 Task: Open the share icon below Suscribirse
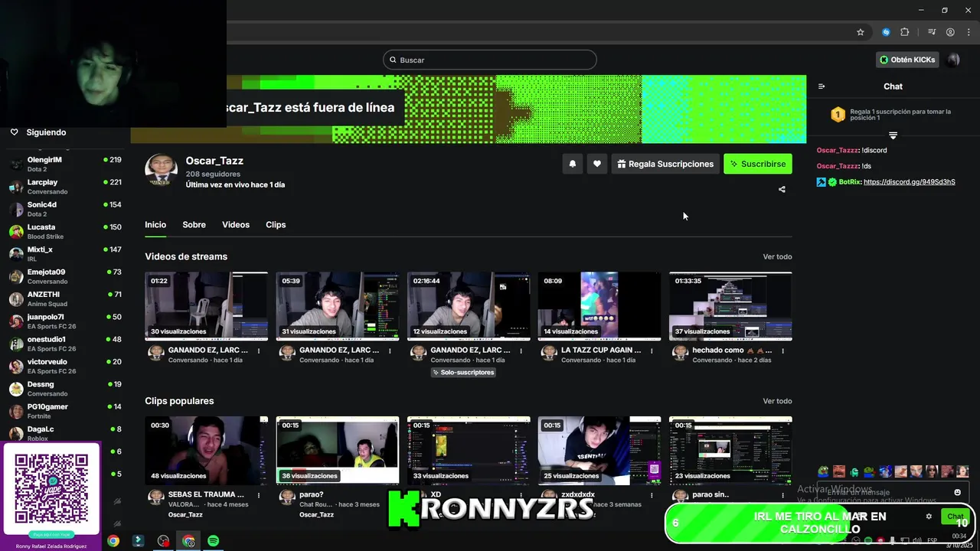coord(782,189)
